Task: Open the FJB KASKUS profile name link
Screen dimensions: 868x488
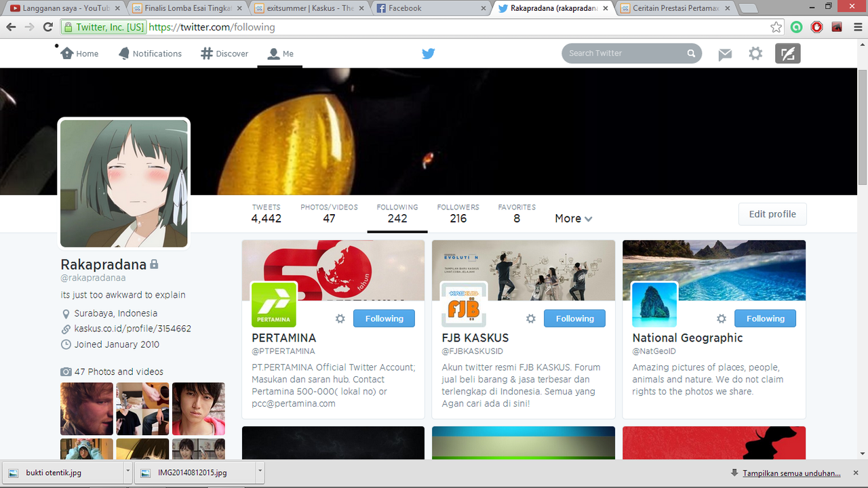Action: coord(475,338)
